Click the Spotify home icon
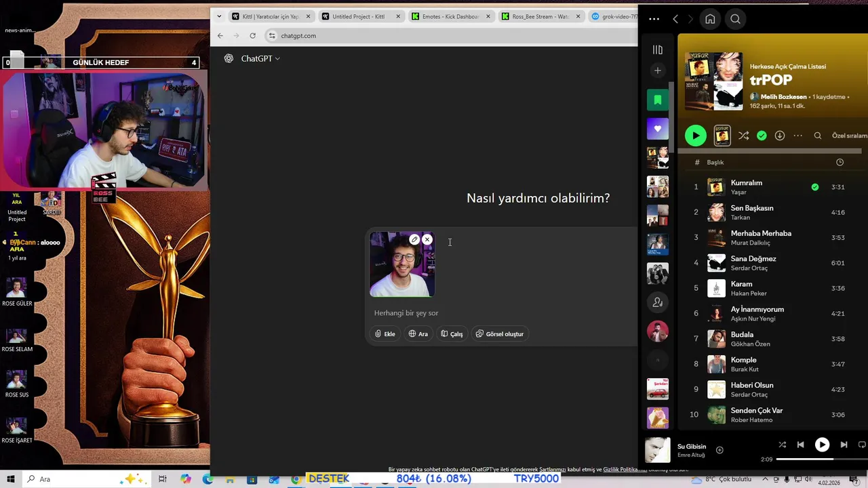 point(710,19)
